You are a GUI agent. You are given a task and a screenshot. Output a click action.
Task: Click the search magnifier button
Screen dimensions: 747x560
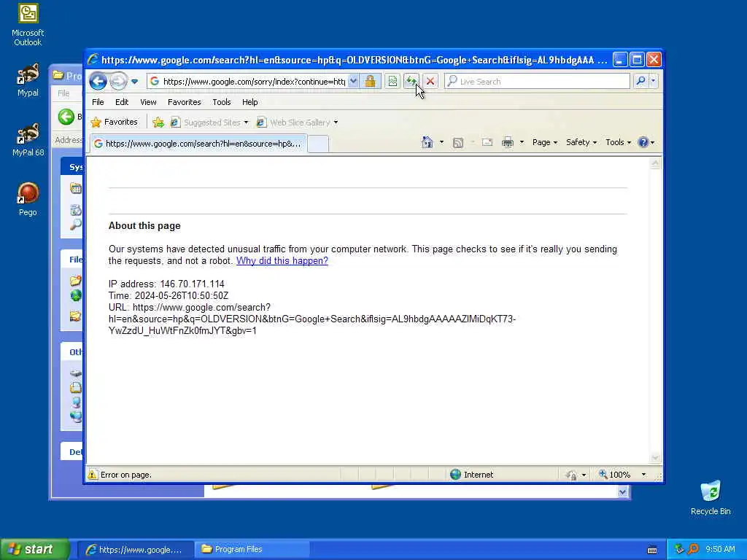pos(640,81)
